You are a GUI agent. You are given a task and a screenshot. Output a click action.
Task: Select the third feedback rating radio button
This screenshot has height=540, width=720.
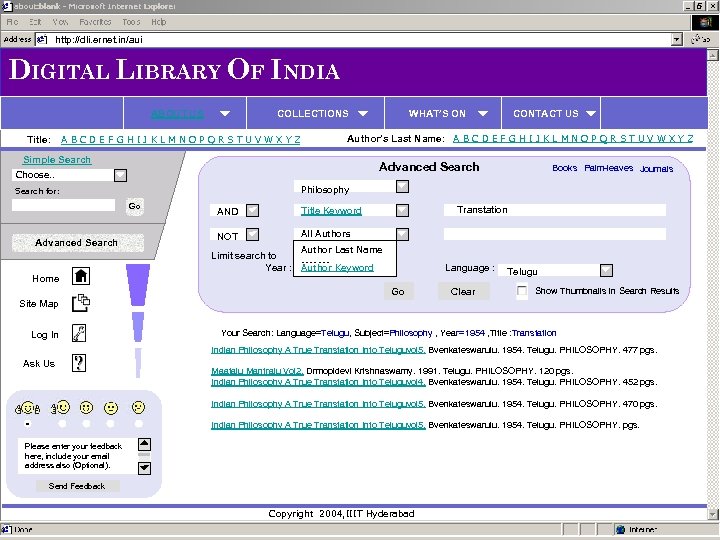click(86, 423)
